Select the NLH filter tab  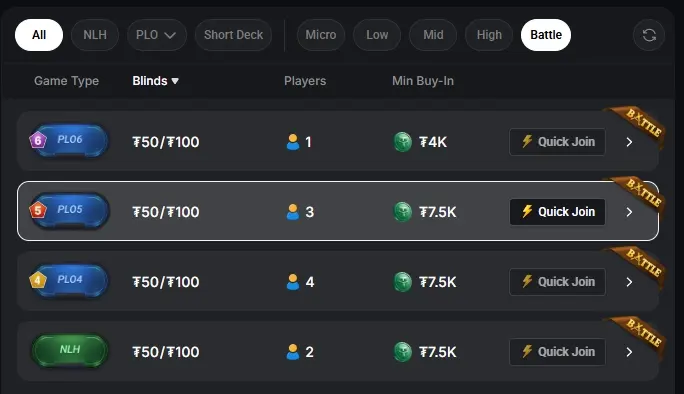click(95, 35)
